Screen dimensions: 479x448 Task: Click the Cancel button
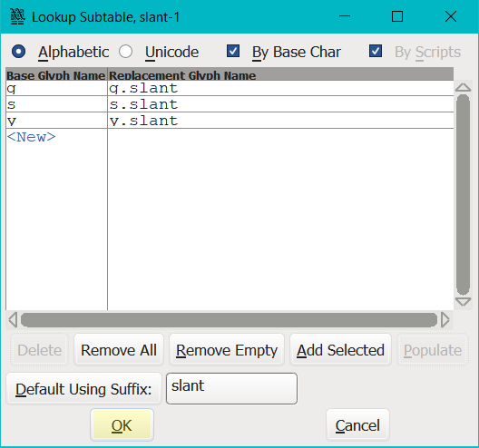pyautogui.click(x=357, y=425)
